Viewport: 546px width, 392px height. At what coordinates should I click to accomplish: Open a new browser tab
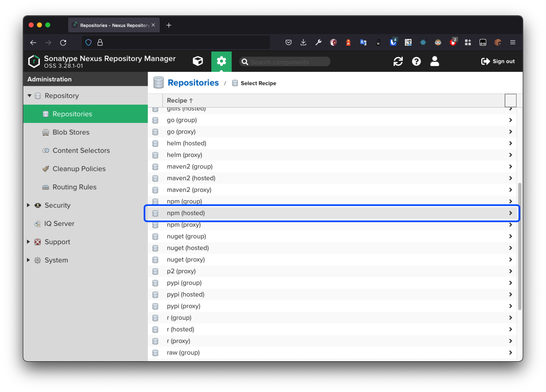[x=169, y=25]
